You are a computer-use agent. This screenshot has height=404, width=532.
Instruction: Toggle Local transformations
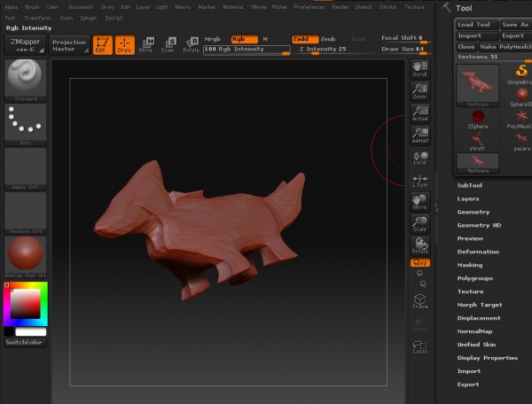(x=420, y=158)
